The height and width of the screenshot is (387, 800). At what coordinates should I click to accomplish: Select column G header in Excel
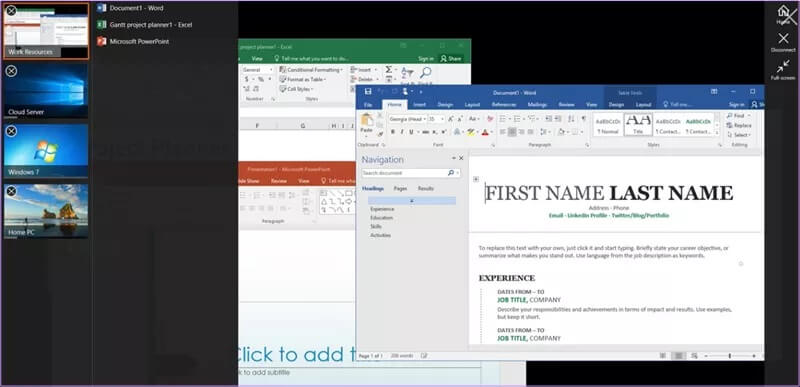303,126
